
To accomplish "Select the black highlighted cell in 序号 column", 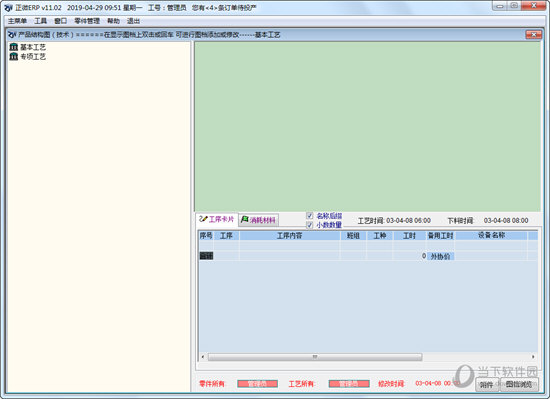I will click(x=206, y=256).
